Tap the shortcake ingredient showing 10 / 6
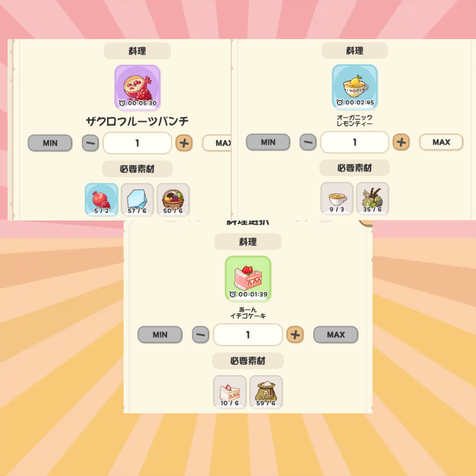 (230, 392)
